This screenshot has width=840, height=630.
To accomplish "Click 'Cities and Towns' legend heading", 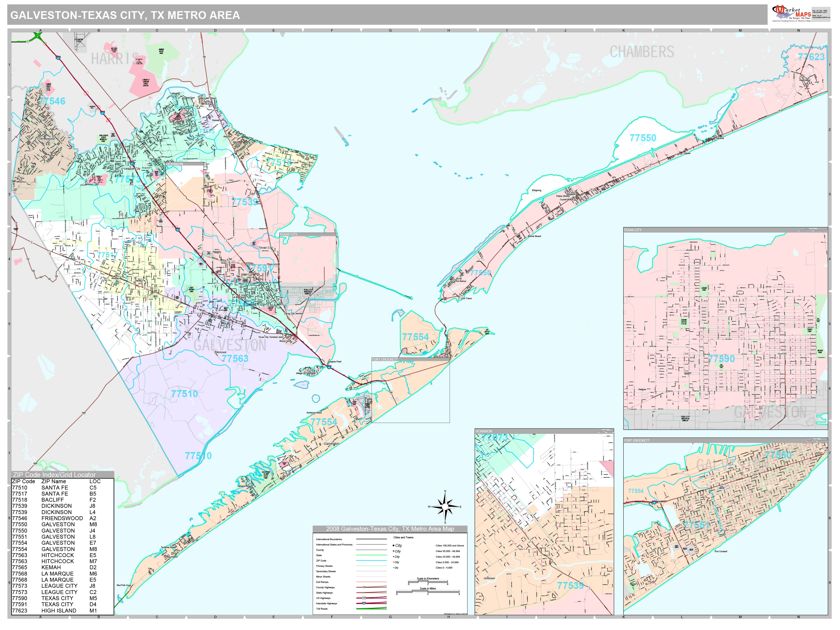I will coord(403,537).
